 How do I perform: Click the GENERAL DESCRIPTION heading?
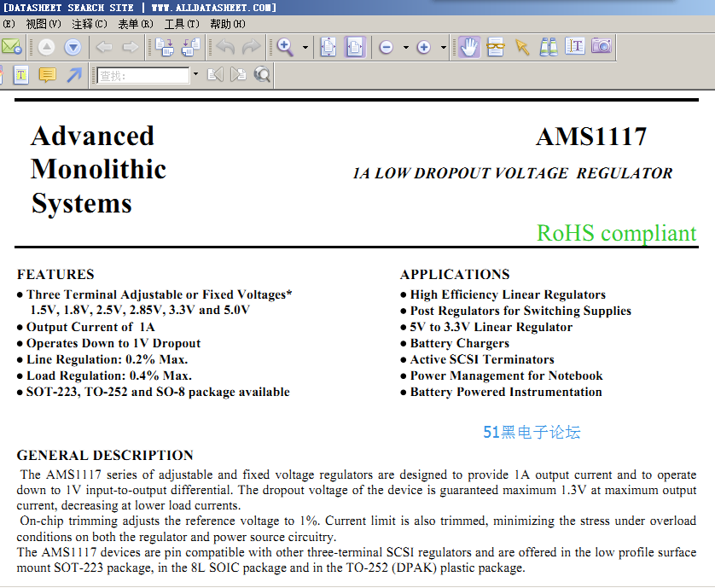pyautogui.click(x=105, y=455)
